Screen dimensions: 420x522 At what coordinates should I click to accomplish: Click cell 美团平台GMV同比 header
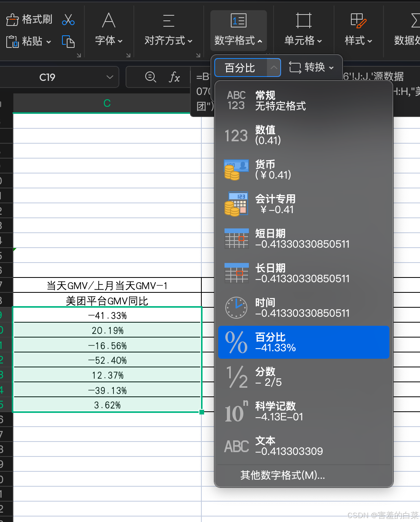pyautogui.click(x=107, y=300)
